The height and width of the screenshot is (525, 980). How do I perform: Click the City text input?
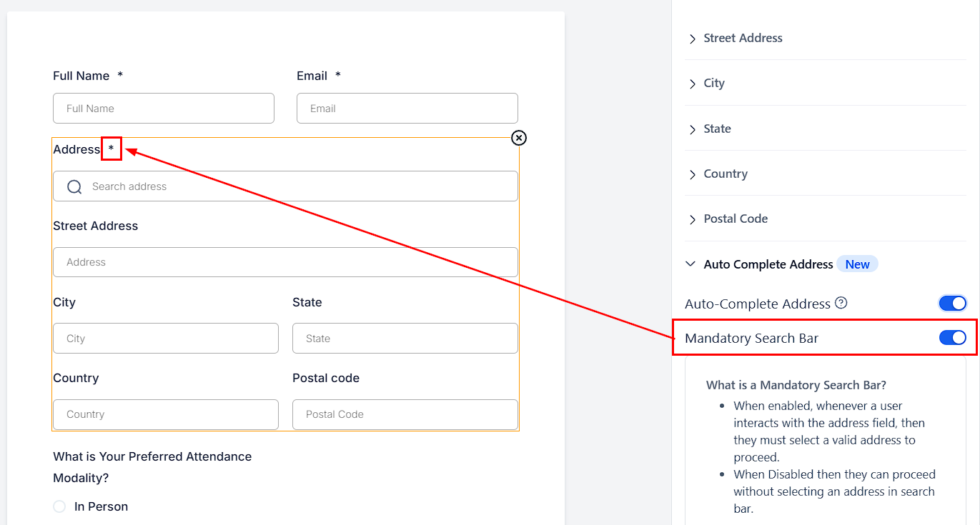166,339
